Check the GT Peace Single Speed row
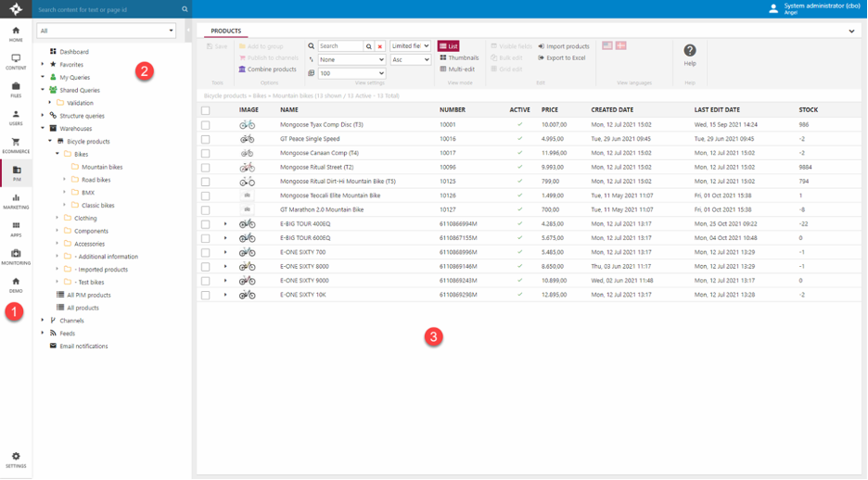 [x=205, y=139]
